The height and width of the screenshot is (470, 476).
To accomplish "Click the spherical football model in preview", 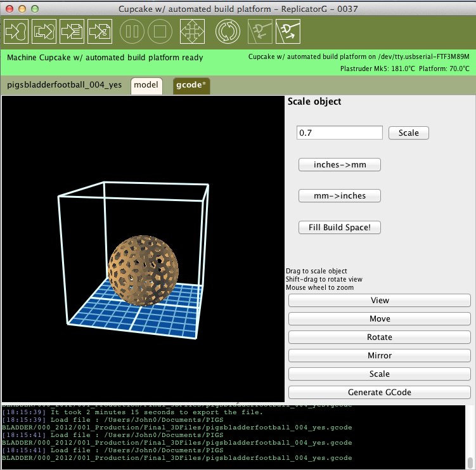I will 143,270.
